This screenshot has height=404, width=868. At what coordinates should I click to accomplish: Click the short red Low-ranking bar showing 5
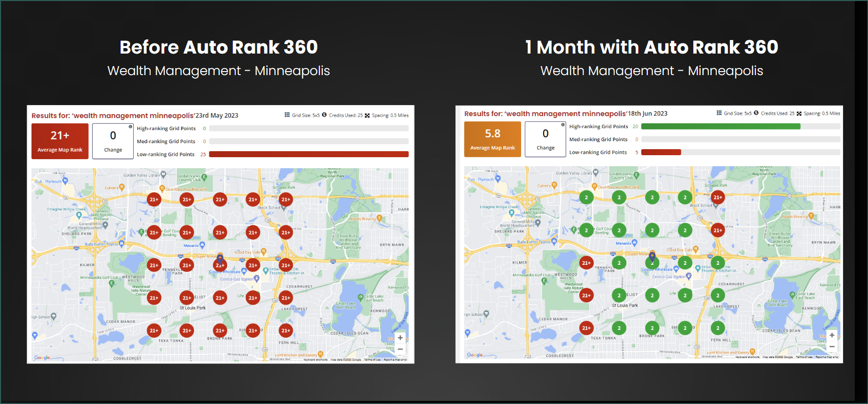[x=661, y=152]
